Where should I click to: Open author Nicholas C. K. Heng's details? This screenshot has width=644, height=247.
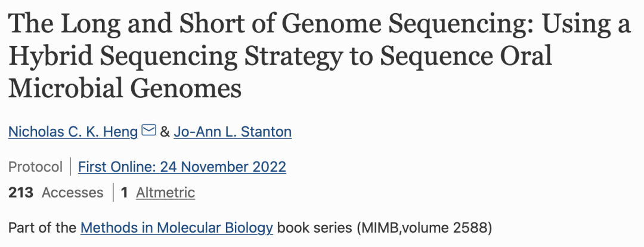pos(73,132)
